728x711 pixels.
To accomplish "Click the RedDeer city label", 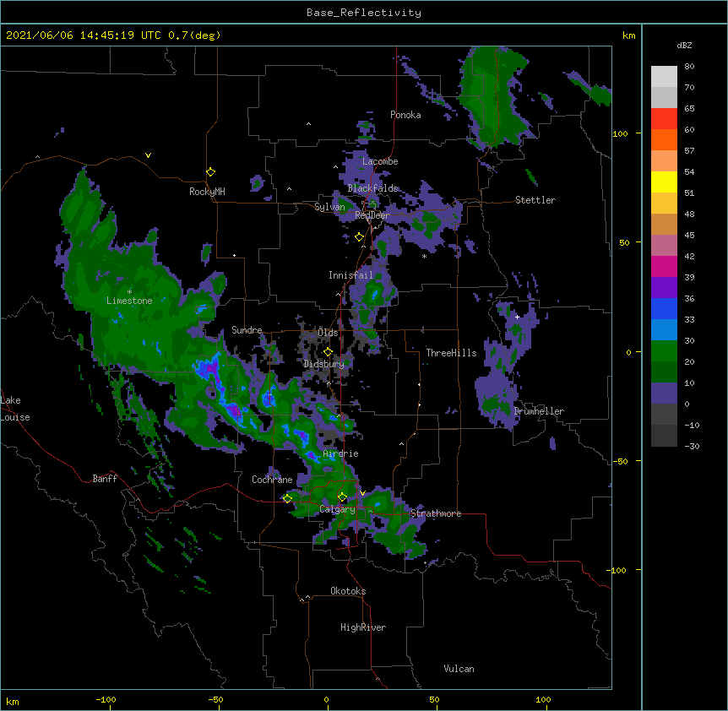I will [x=372, y=215].
